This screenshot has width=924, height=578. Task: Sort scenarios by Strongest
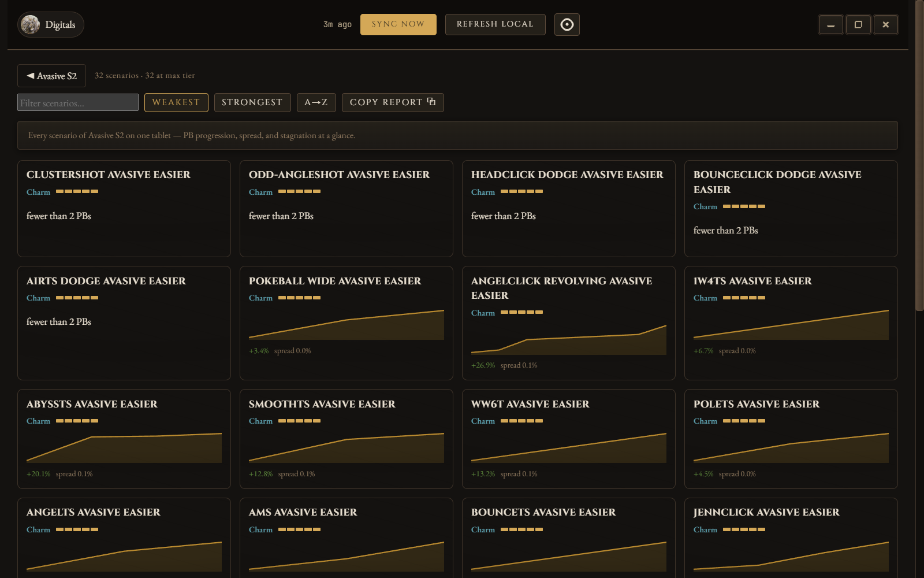click(x=252, y=102)
